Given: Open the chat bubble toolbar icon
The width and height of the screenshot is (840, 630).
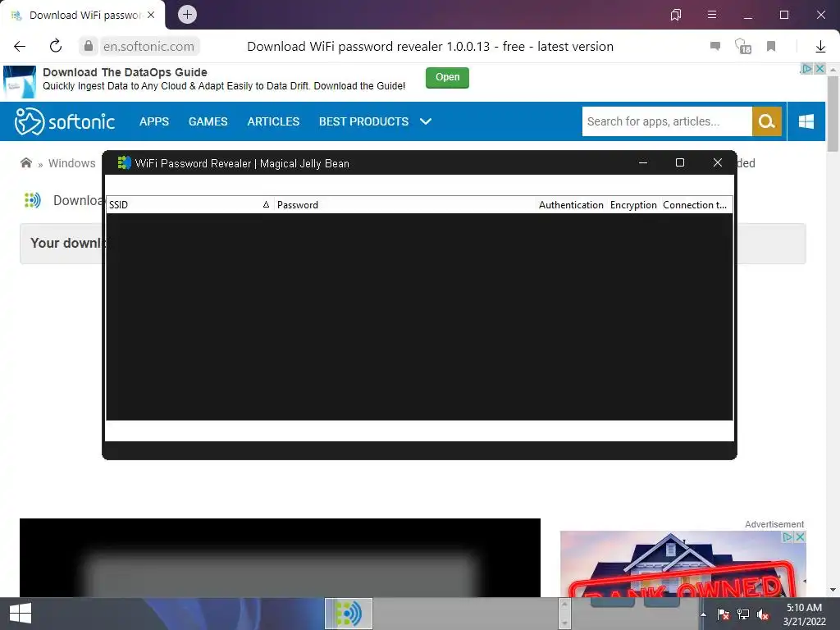Looking at the screenshot, I should click(715, 46).
